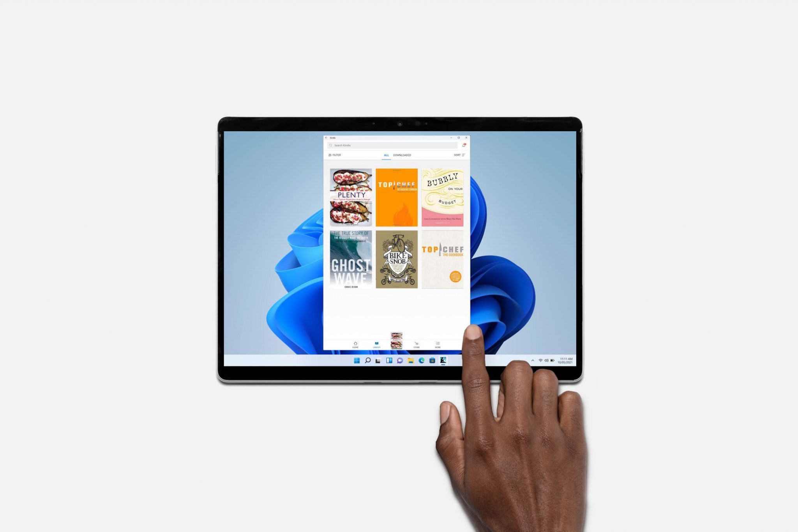The image size is (798, 532).
Task: Switch to the Downloaded tab
Action: click(x=400, y=155)
